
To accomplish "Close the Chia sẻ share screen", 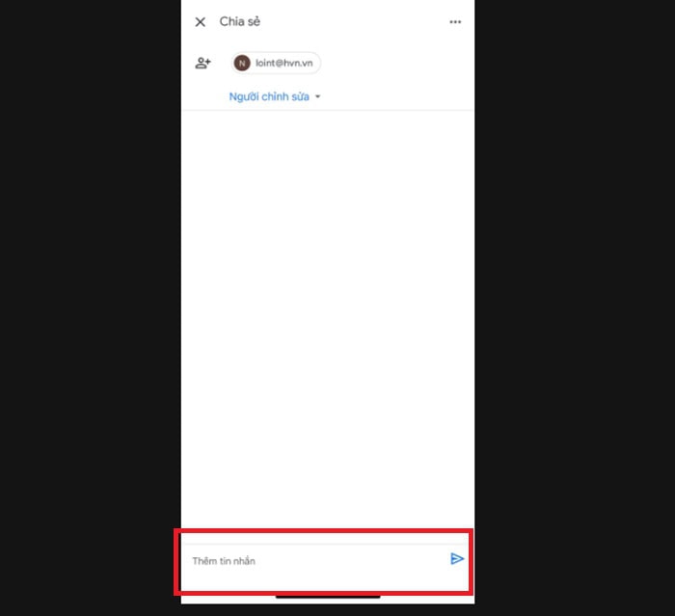I will coord(201,22).
